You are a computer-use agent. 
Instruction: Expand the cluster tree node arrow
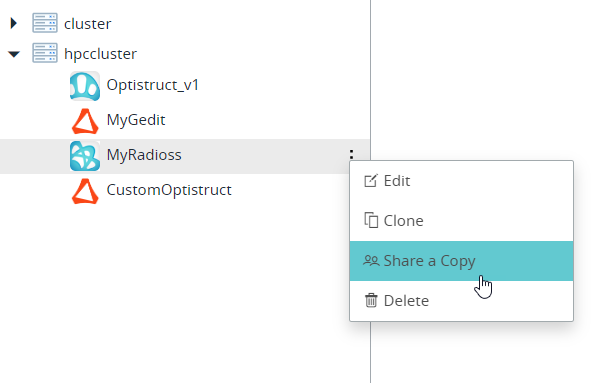(x=14, y=24)
